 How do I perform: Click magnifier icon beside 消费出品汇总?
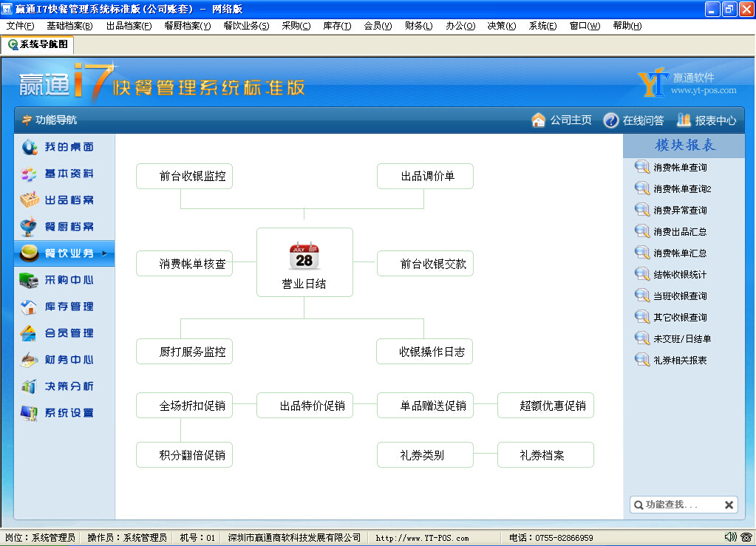642,231
